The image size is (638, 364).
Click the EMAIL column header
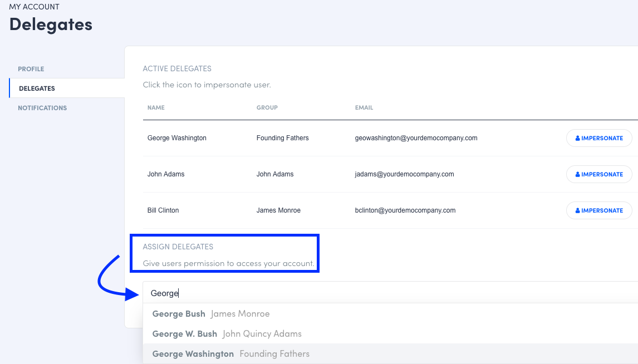click(x=364, y=107)
